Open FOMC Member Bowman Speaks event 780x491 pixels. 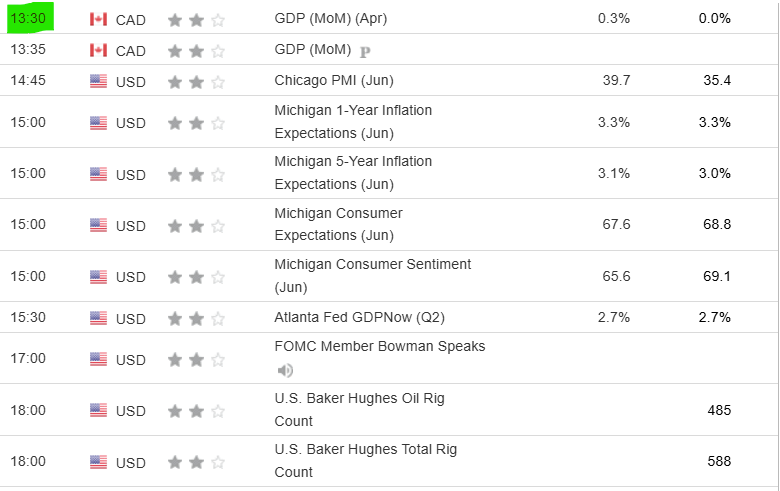pyautogui.click(x=379, y=346)
